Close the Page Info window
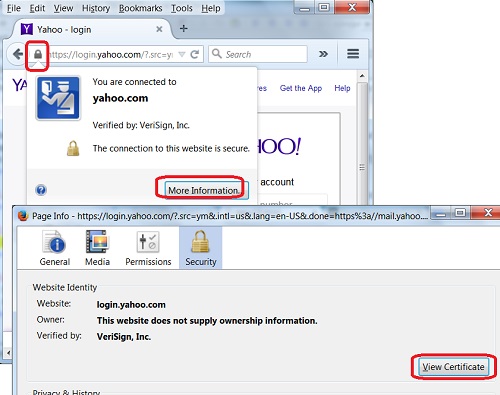The height and width of the screenshot is (395, 500). (x=488, y=213)
